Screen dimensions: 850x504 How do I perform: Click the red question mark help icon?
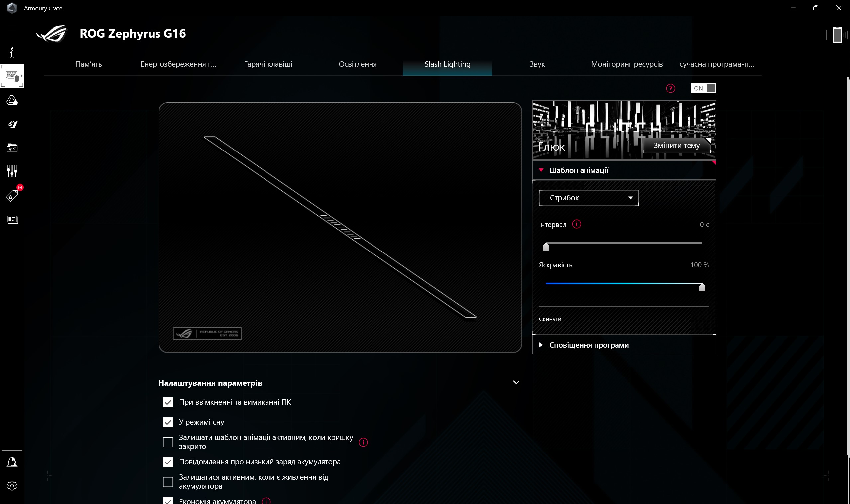[670, 89]
